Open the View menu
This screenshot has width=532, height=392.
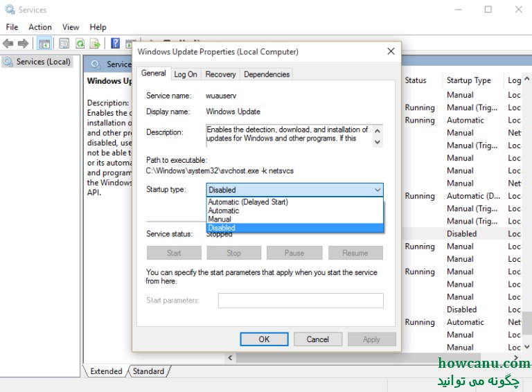point(71,27)
